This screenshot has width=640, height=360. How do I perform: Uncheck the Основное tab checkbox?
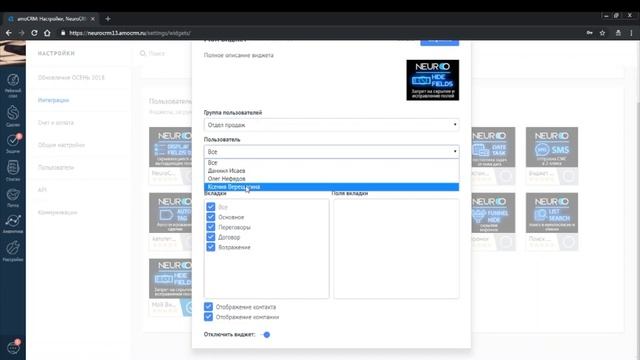211,217
